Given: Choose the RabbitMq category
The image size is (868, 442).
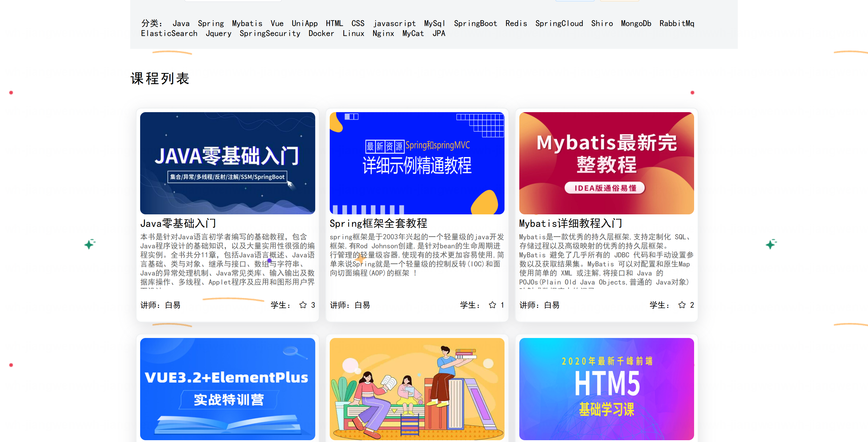Looking at the screenshot, I should (x=677, y=23).
